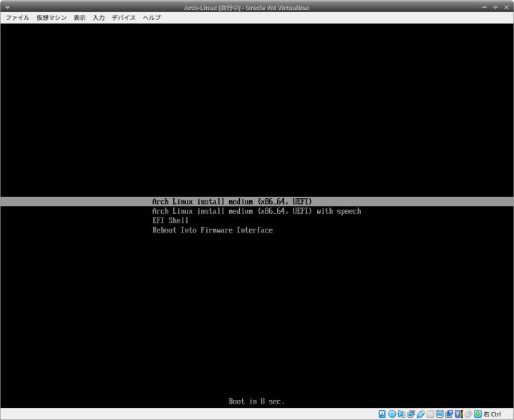The width and height of the screenshot is (514, 420).
Task: Minimize the VirtualBox window
Action: (485, 7)
